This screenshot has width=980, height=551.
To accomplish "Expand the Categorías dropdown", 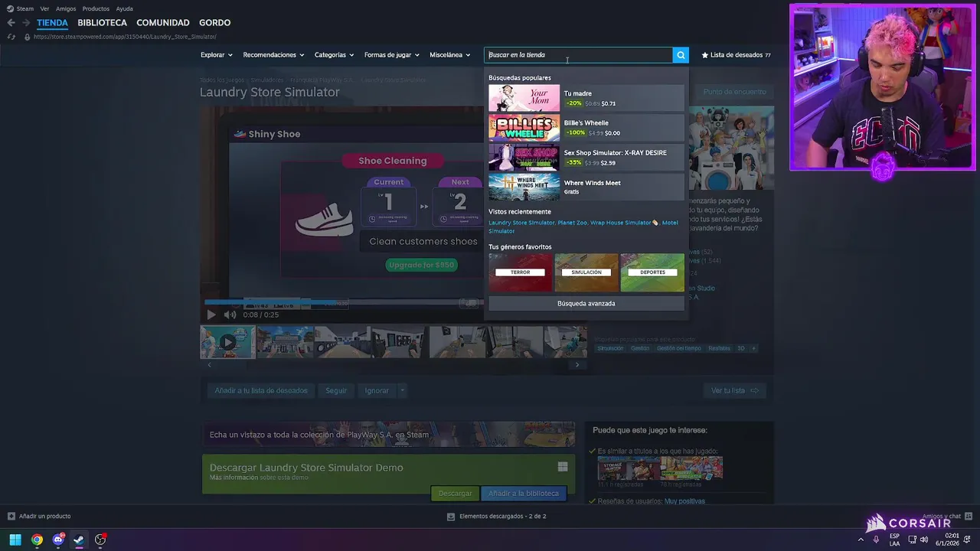I will [x=334, y=55].
